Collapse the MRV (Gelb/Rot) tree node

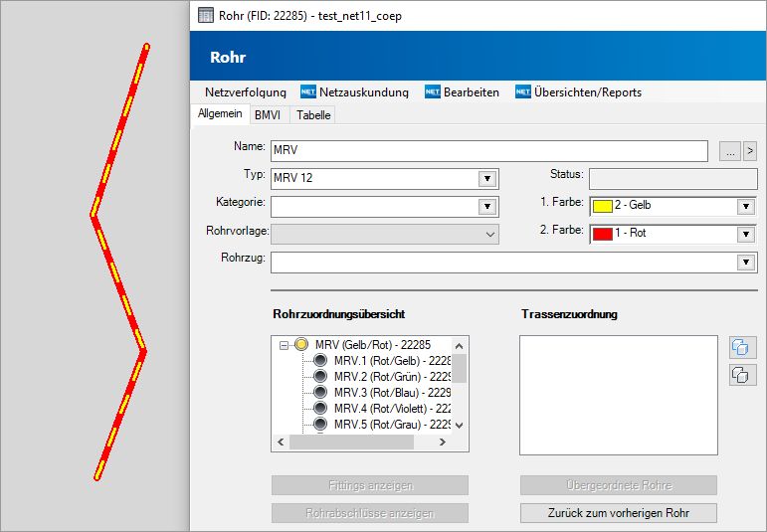[x=284, y=345]
